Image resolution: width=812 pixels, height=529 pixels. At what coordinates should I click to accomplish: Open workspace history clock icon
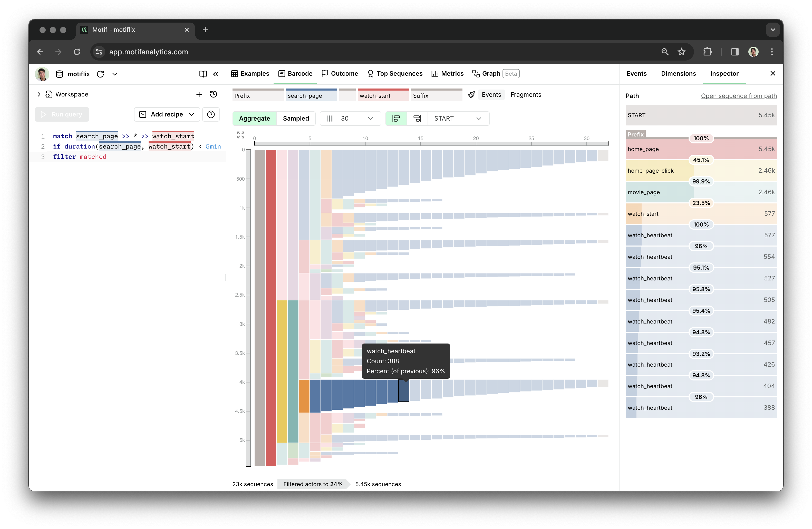(x=214, y=94)
